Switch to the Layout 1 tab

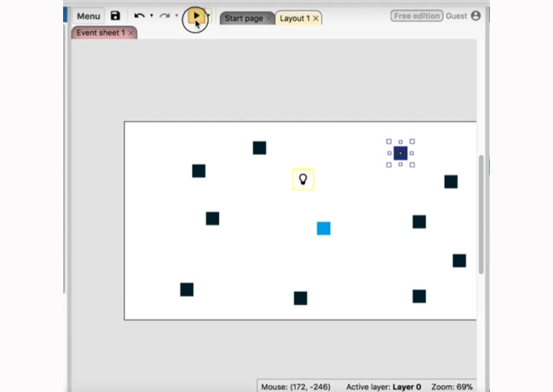pyautogui.click(x=295, y=18)
